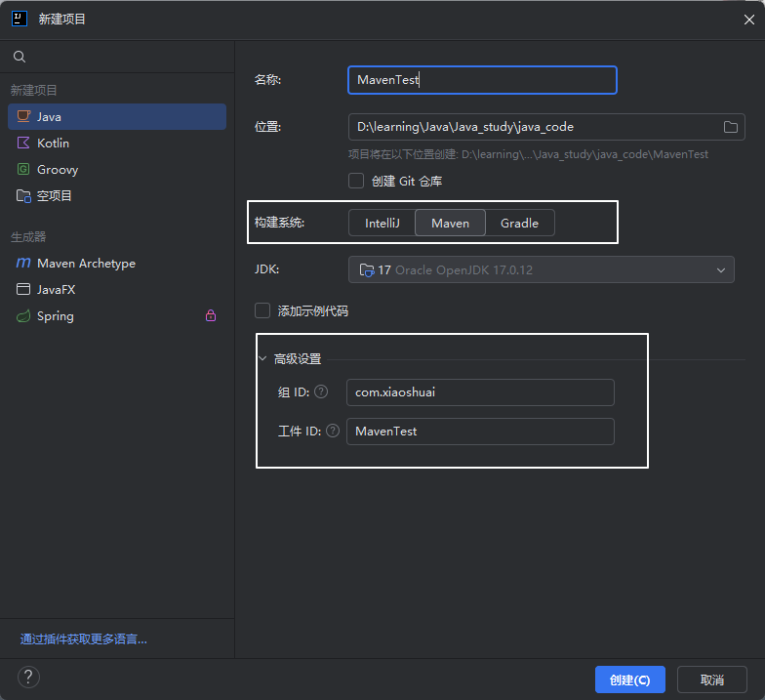
Task: Select Maven build system
Action: coord(450,223)
